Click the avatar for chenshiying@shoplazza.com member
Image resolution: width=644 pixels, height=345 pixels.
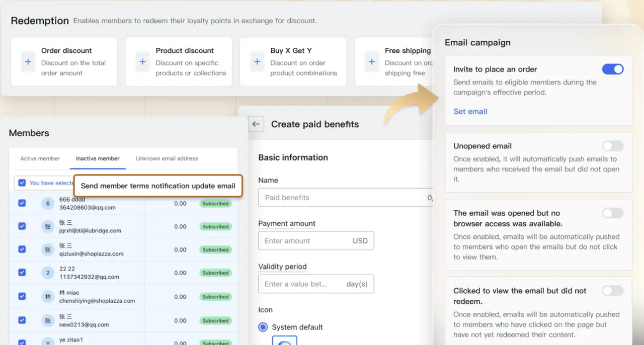click(48, 297)
